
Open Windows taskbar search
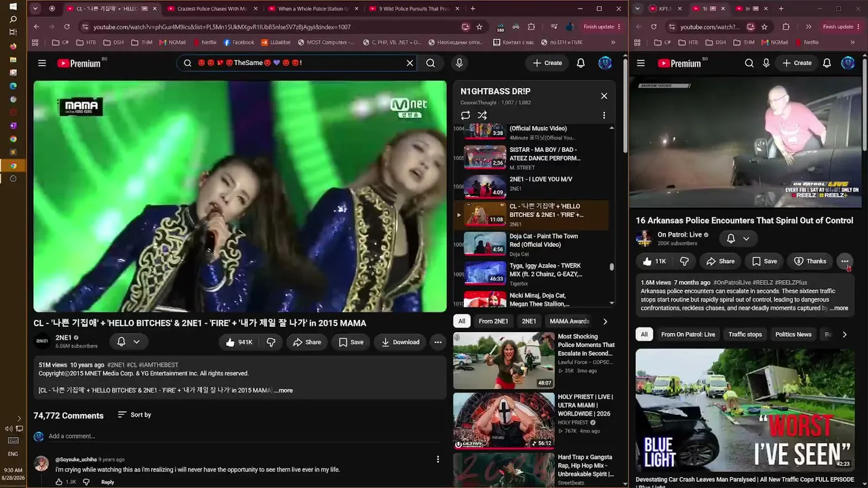tap(13, 20)
